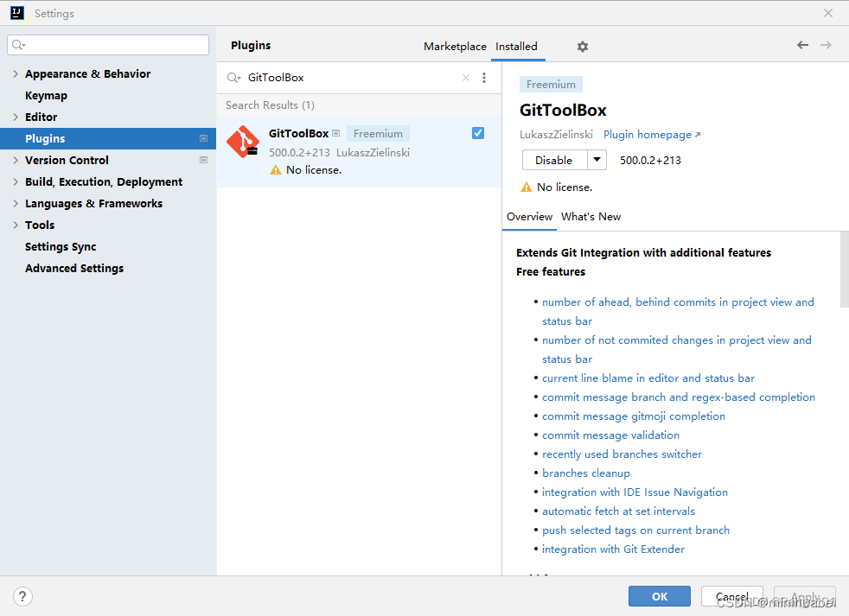Switch to the Marketplace tab
Viewport: 849px width, 616px height.
pos(455,47)
